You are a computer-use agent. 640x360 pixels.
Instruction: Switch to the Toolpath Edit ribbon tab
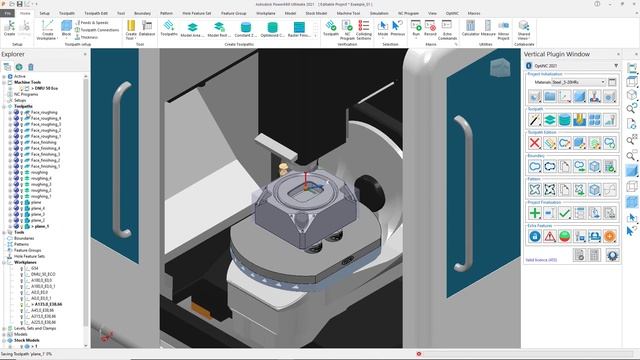pyautogui.click(x=96, y=13)
